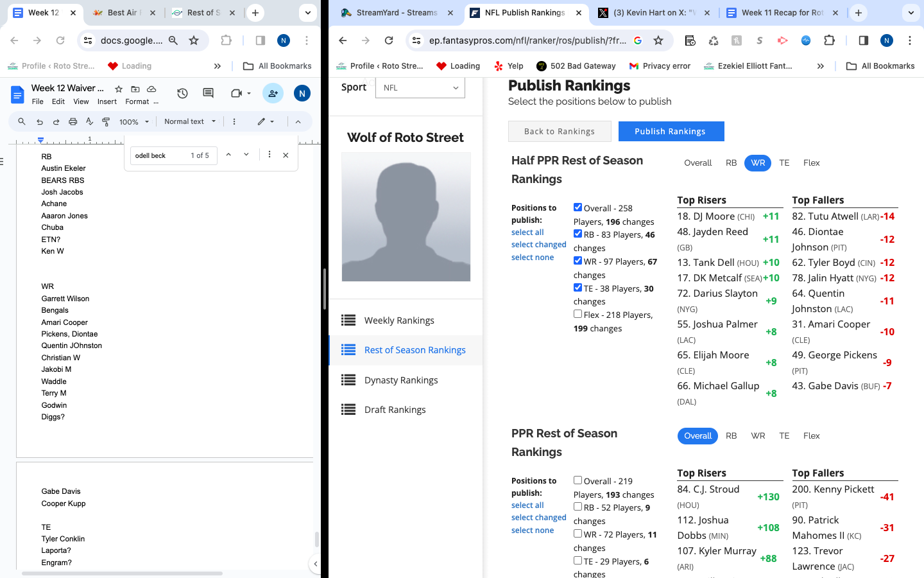Open tab search dropdown in left browser

tap(308, 13)
